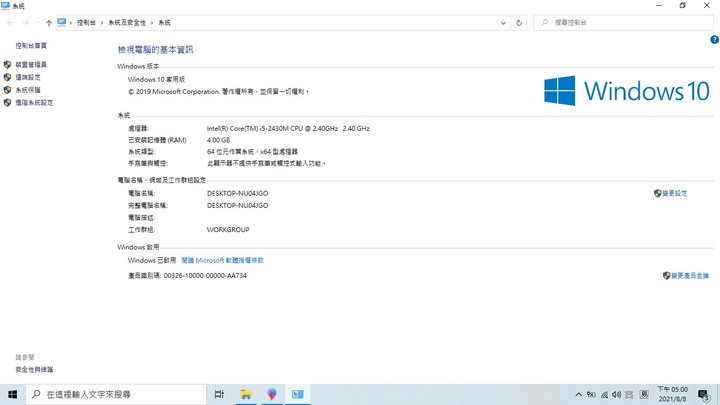Open 進階系統設定 advanced system settings

tap(34, 103)
